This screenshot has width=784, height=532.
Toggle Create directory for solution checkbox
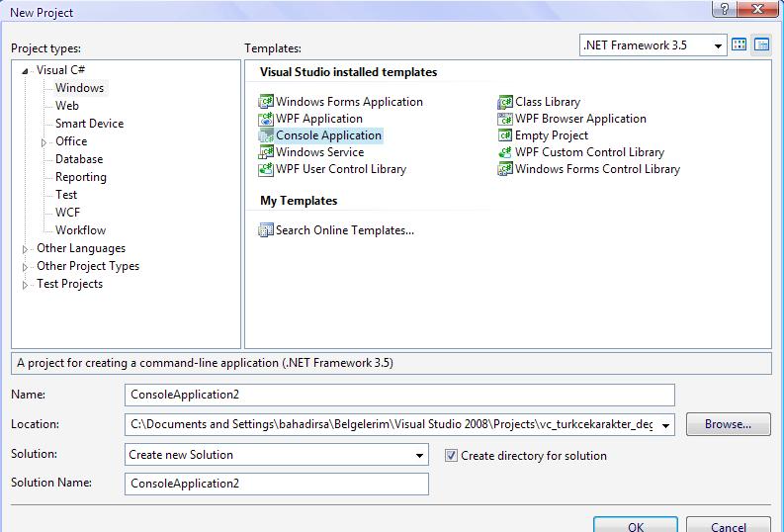(451, 455)
